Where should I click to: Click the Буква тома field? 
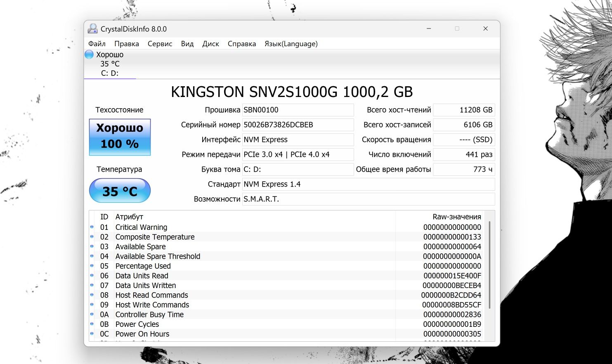(x=298, y=169)
